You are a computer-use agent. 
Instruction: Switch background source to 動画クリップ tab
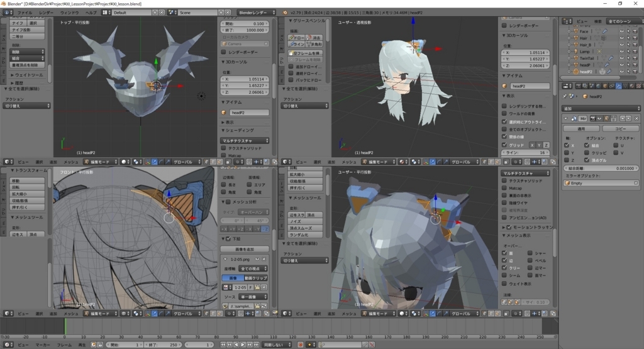click(x=257, y=278)
